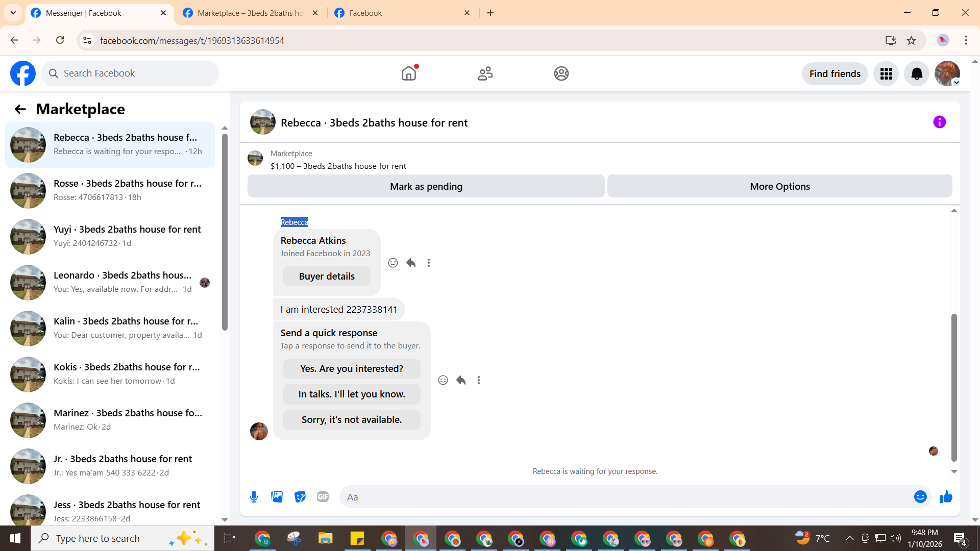Open more options for Buyer details message
This screenshot has height=551, width=980.
(x=429, y=263)
